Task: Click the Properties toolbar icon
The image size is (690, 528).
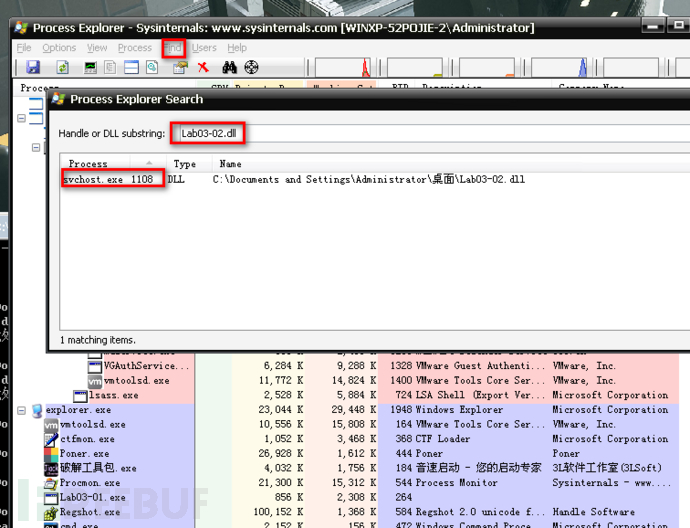Action: [x=180, y=67]
